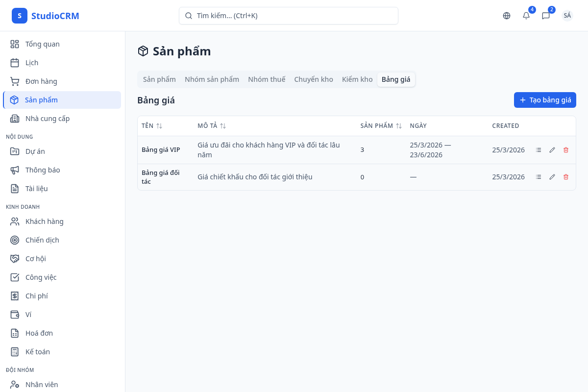This screenshot has height=392, width=588.
Task: Sort by Sản phẩm column header
Action: tap(381, 126)
